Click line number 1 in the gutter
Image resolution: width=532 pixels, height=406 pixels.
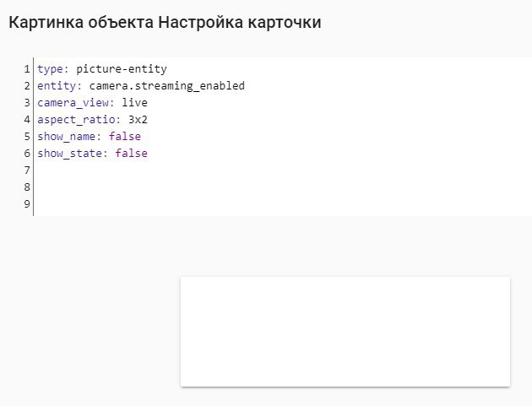[27, 68]
